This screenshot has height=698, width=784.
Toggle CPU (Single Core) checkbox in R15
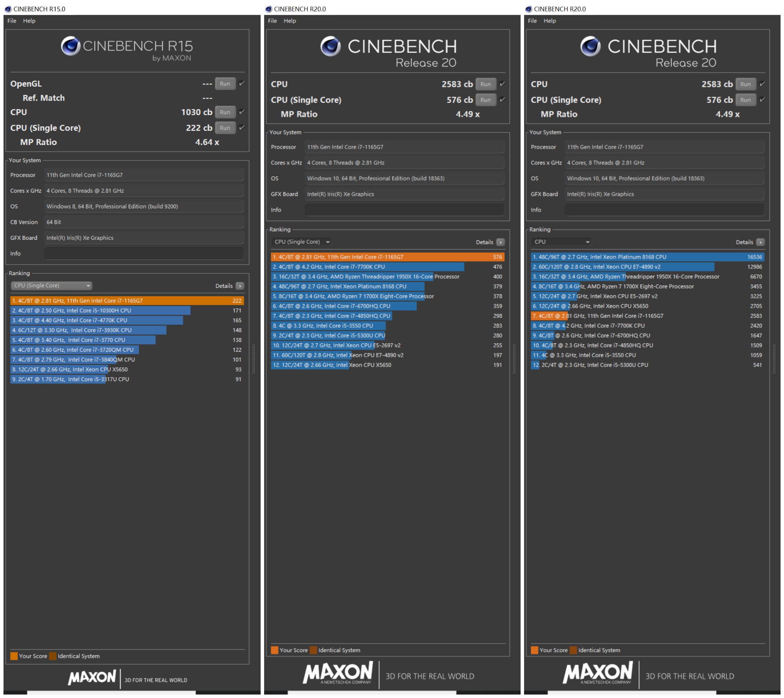pos(242,128)
